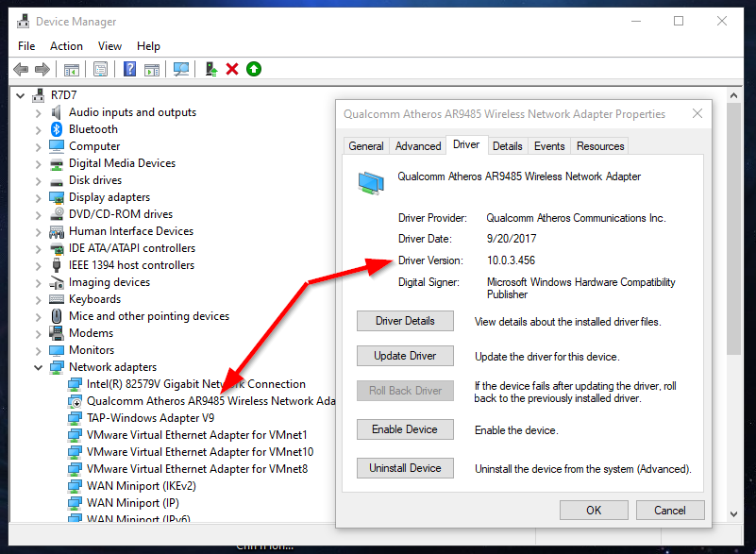The height and width of the screenshot is (554, 756).
Task: Select VMware Virtual Ethernet Adapter for VMnet1
Action: click(x=196, y=435)
